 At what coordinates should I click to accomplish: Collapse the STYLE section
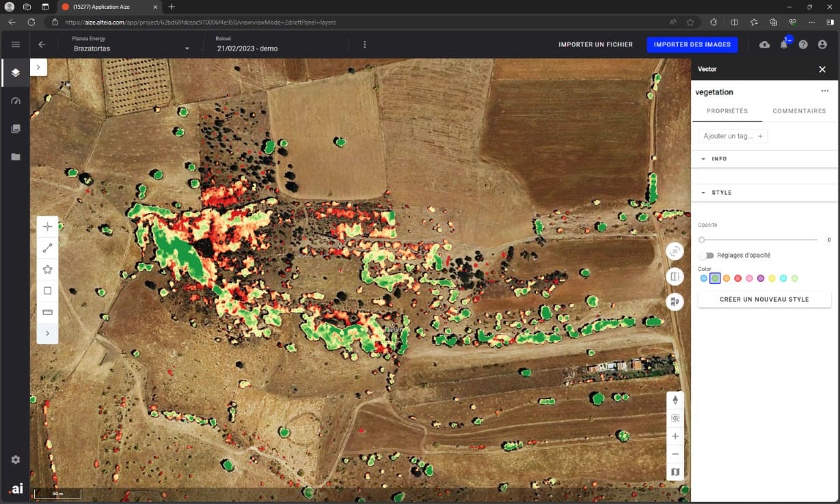703,193
